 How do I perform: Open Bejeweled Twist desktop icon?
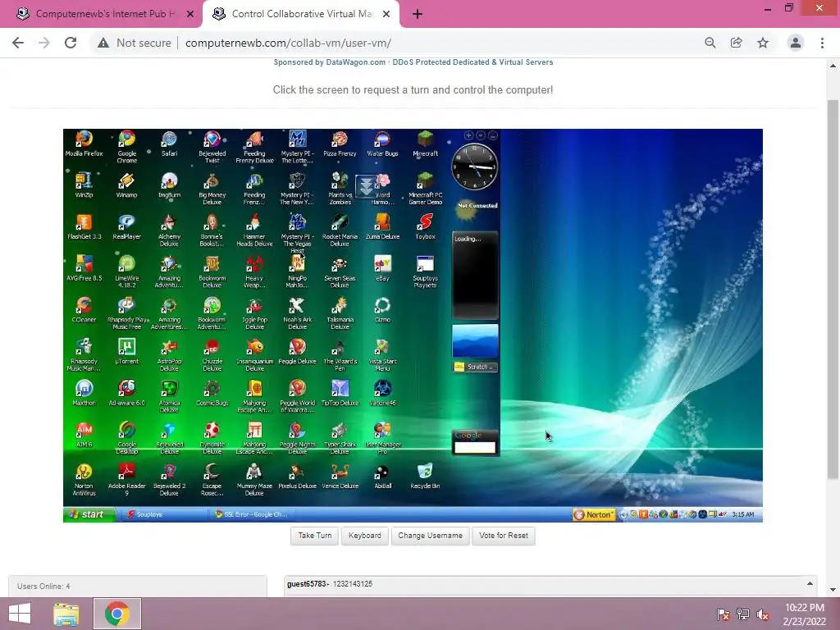pyautogui.click(x=212, y=146)
